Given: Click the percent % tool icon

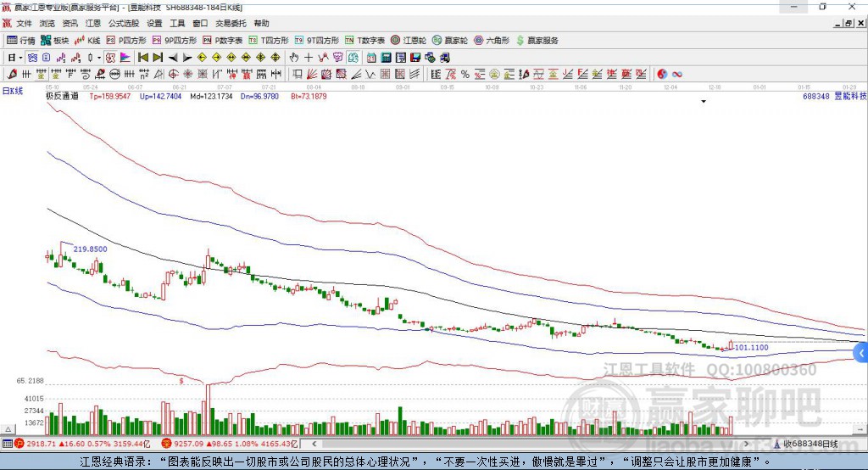Looking at the screenshot, I should click(465, 75).
